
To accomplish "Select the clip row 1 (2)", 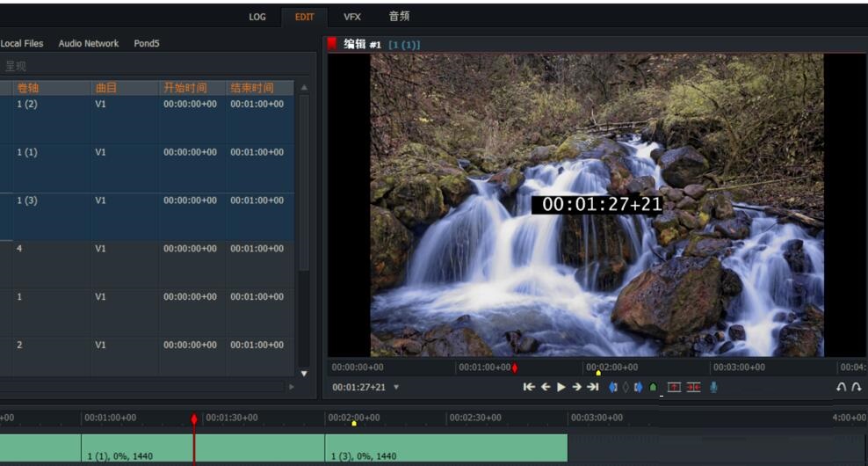I will [x=147, y=120].
